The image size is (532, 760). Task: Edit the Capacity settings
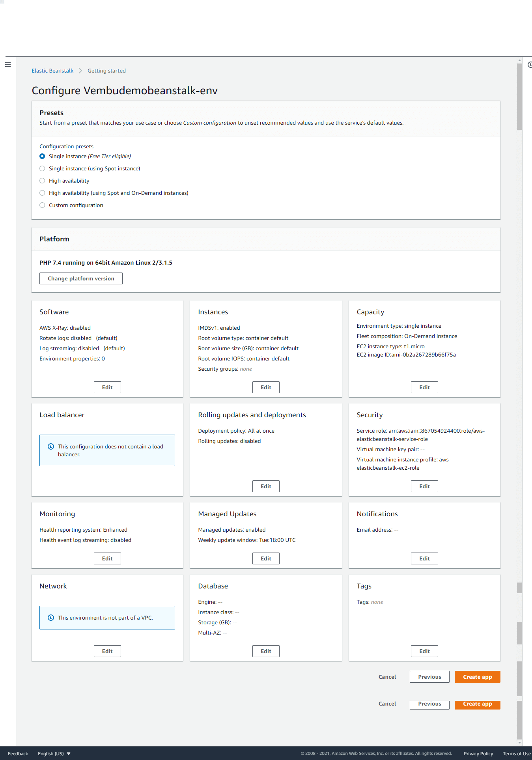[424, 387]
